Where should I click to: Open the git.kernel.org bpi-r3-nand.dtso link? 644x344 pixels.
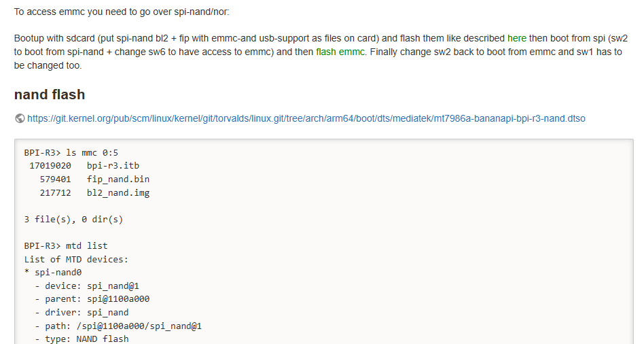pyautogui.click(x=306, y=118)
